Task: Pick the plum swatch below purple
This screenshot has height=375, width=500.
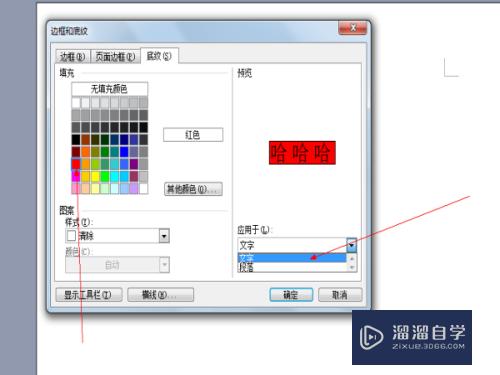Action: (x=134, y=176)
